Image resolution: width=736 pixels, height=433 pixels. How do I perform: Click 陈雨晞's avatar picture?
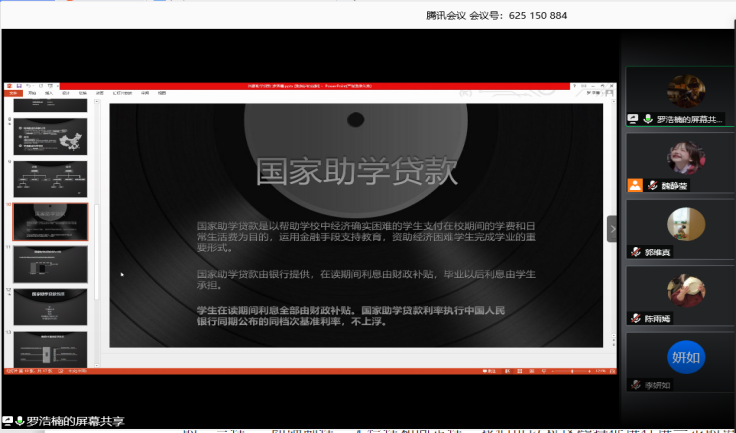685,290
